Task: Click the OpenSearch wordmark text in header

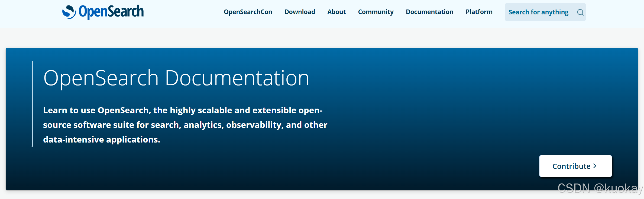Action: tap(111, 12)
